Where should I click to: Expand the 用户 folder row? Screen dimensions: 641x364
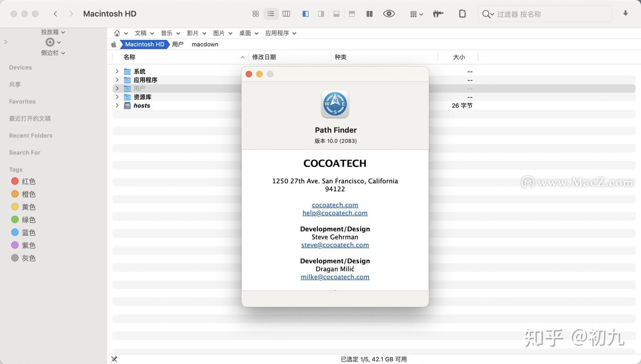coord(117,88)
